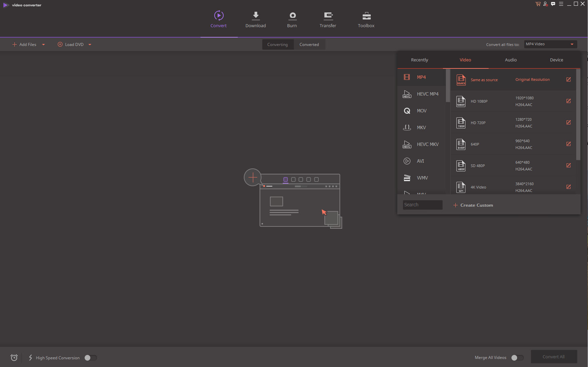Toggle High Speed Conversion switch
This screenshot has height=367, width=588.
pos(91,358)
